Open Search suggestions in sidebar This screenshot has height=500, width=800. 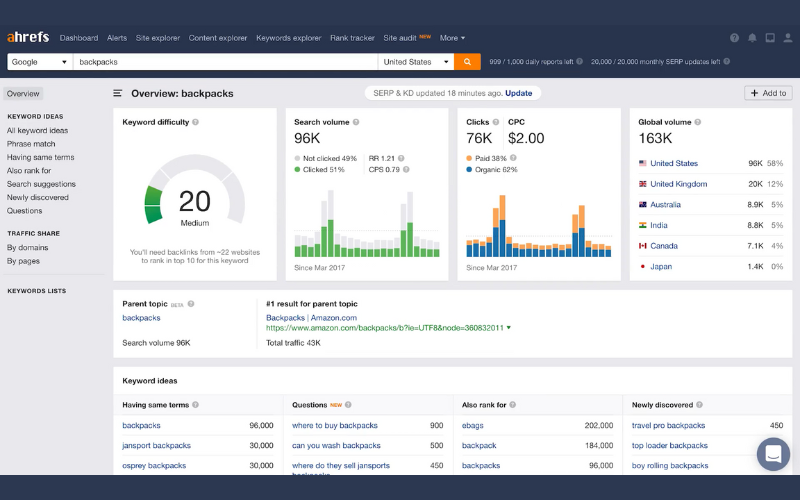[x=41, y=184]
